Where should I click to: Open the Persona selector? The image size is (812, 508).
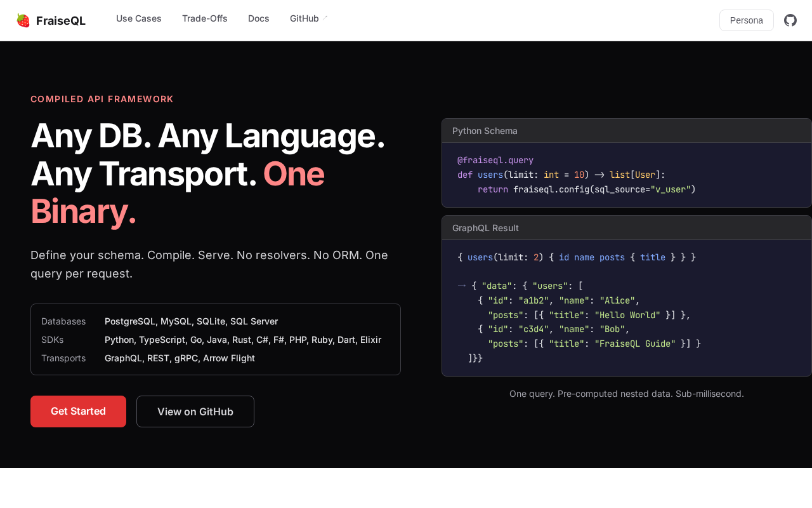click(x=747, y=20)
